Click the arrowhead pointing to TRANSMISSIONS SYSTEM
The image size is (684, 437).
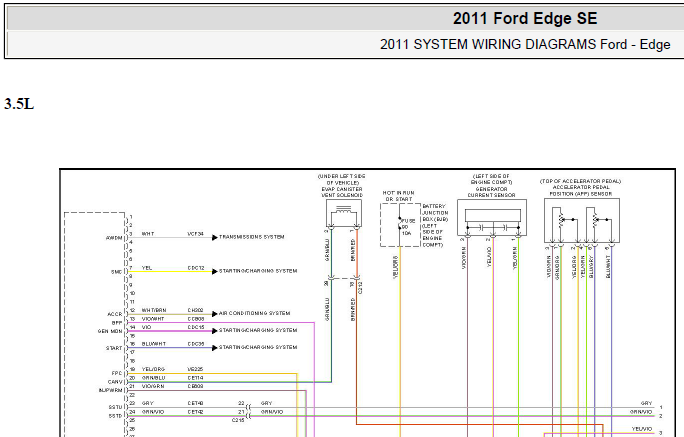(215, 237)
